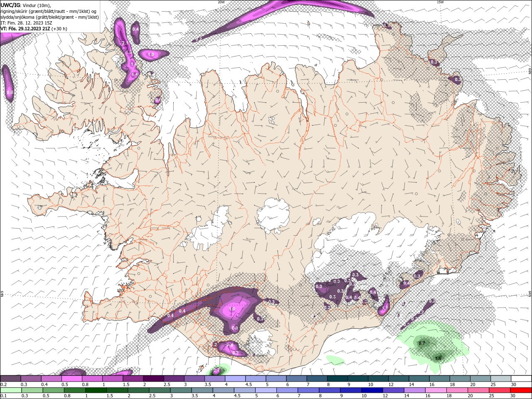
Task: Click the 1.0 value in the large southwest pink blob
Action: (232, 309)
